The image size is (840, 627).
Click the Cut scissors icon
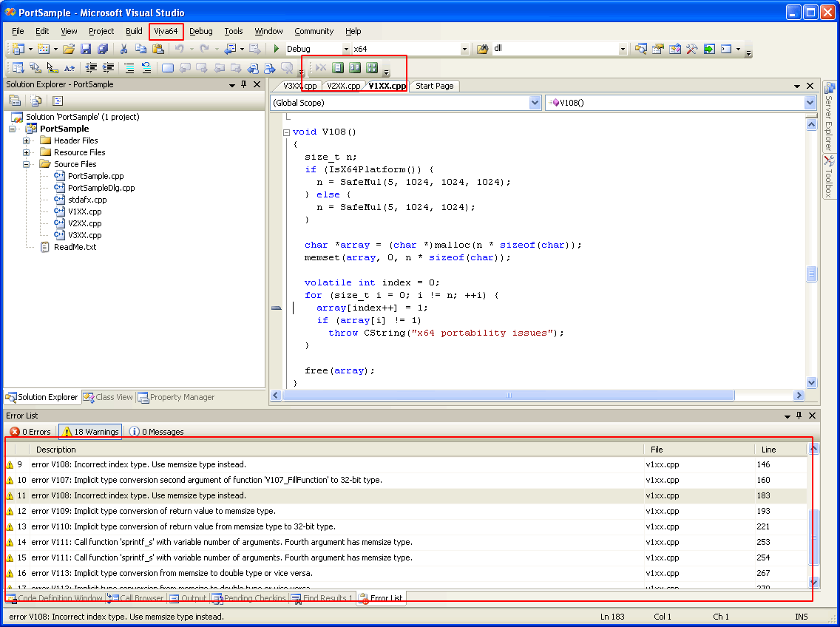(x=123, y=50)
